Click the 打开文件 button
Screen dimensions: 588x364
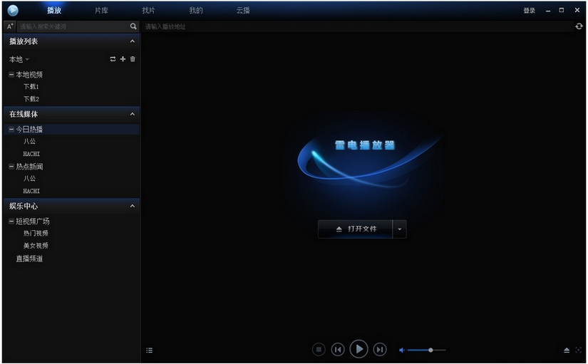[x=355, y=229]
